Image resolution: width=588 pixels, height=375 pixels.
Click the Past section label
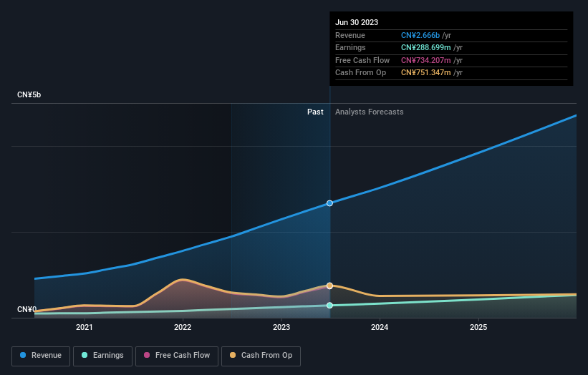click(x=315, y=112)
